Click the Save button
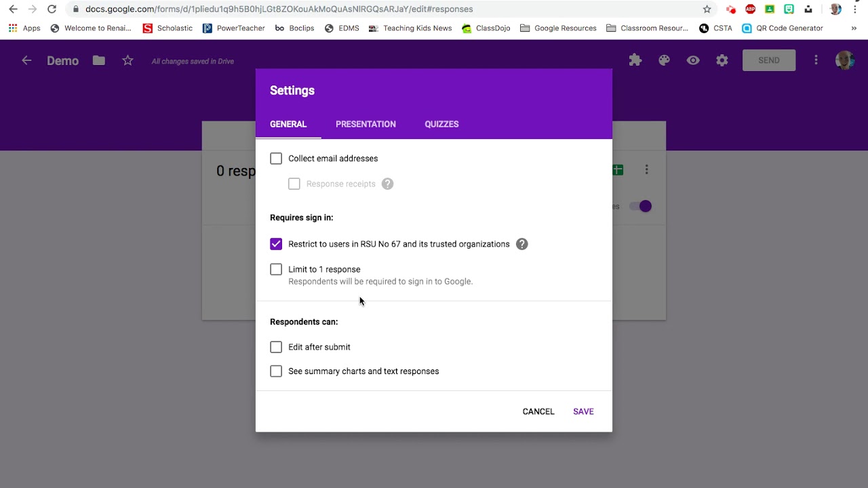868x488 pixels. (583, 411)
